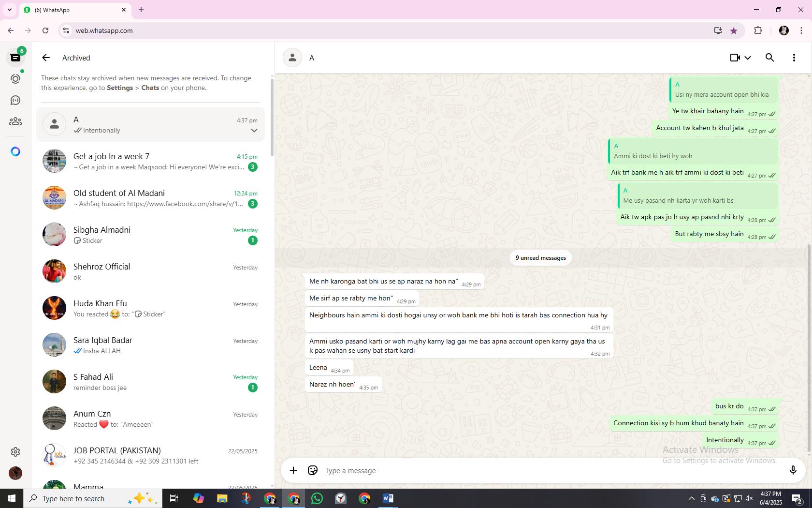
Task: Open the Channels icon in the sidebar
Action: [x=15, y=100]
